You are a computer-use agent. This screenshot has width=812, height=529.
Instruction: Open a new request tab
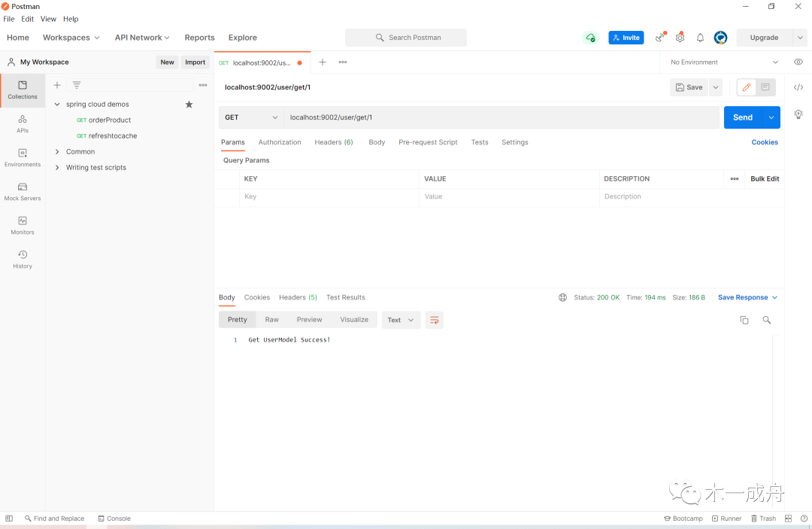point(322,62)
